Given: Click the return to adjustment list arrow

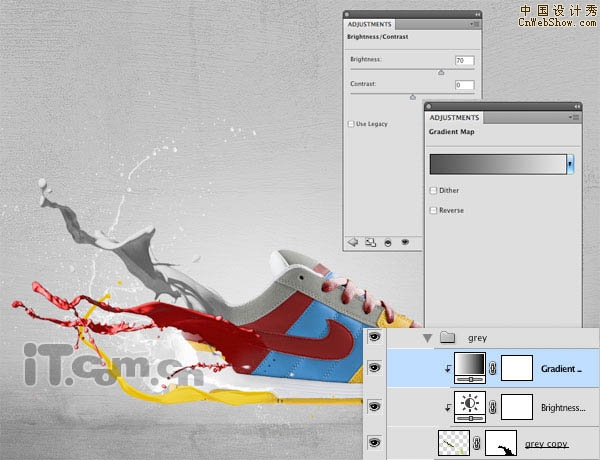Looking at the screenshot, I should [352, 241].
